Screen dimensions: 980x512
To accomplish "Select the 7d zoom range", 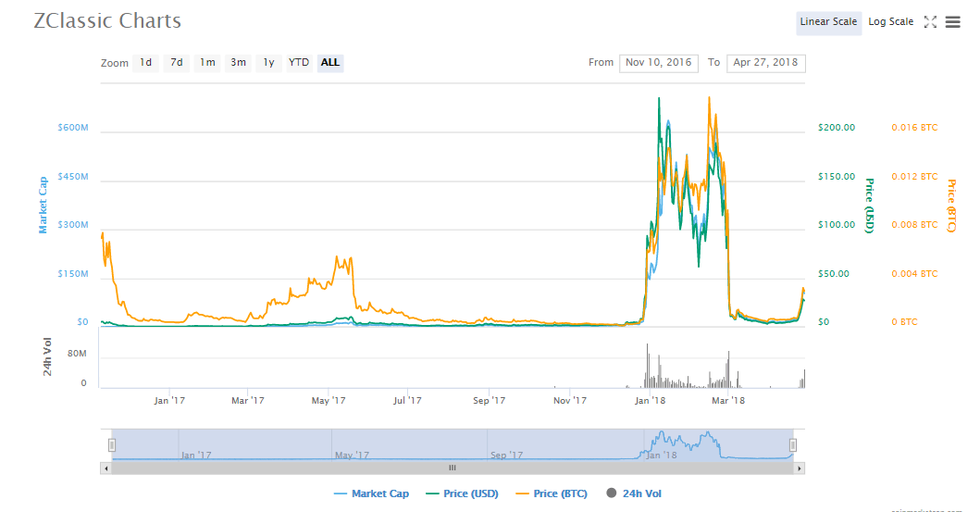I will click(x=176, y=63).
